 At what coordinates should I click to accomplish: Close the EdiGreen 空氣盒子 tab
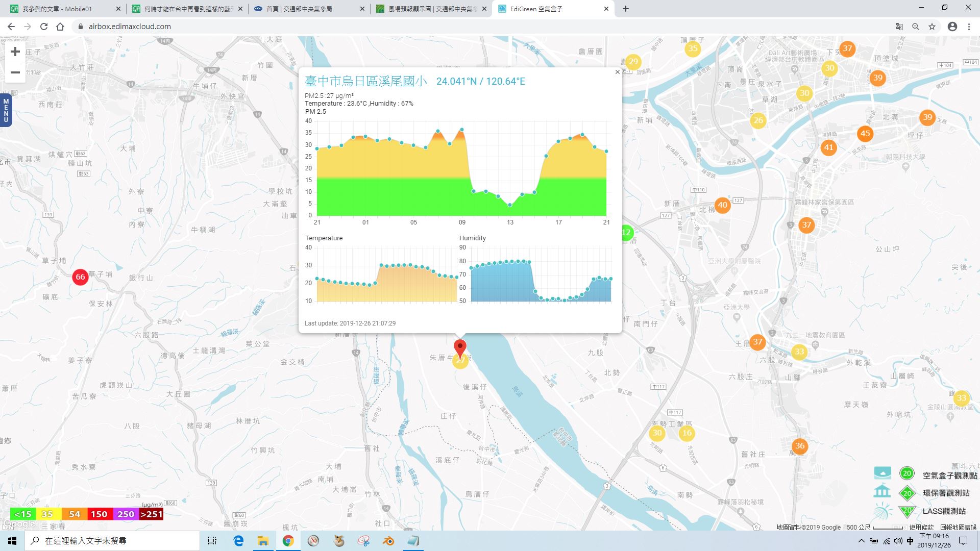(606, 9)
